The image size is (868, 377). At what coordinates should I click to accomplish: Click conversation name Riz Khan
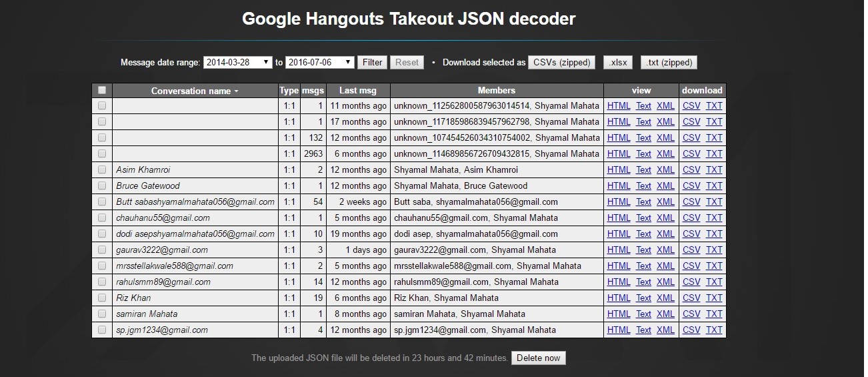point(133,298)
